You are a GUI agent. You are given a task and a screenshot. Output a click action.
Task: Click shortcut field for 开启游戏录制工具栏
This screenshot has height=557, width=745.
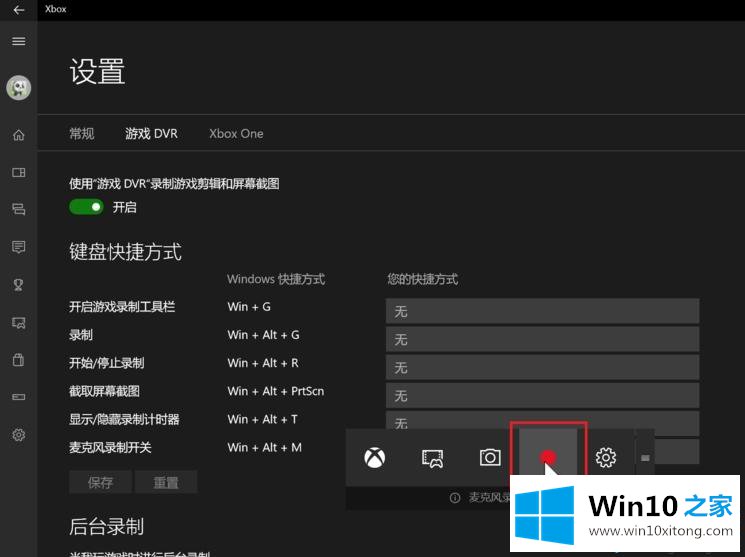[542, 311]
